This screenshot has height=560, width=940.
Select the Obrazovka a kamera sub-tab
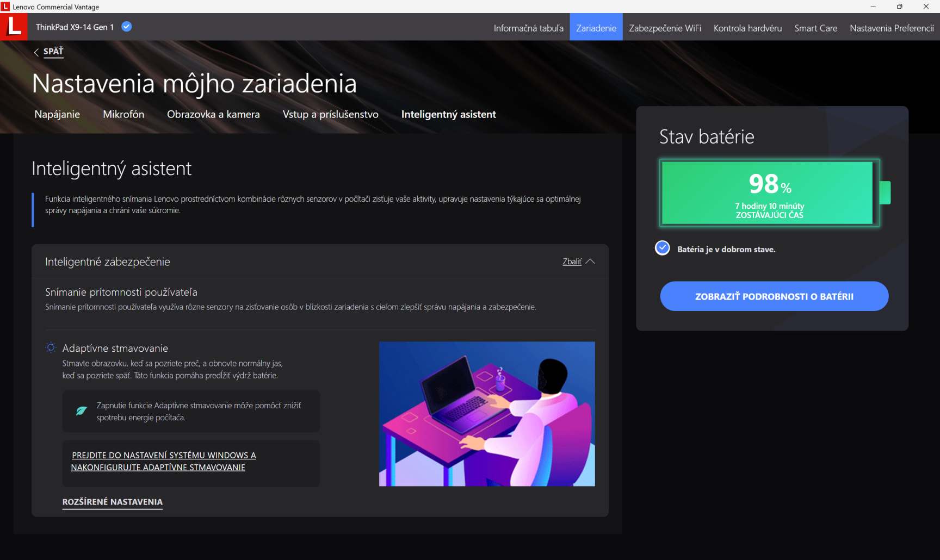coord(213,114)
